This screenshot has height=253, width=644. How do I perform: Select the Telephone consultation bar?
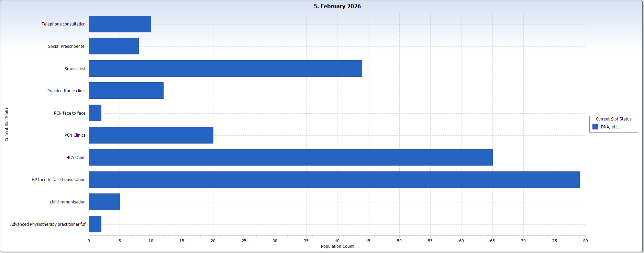(120, 24)
